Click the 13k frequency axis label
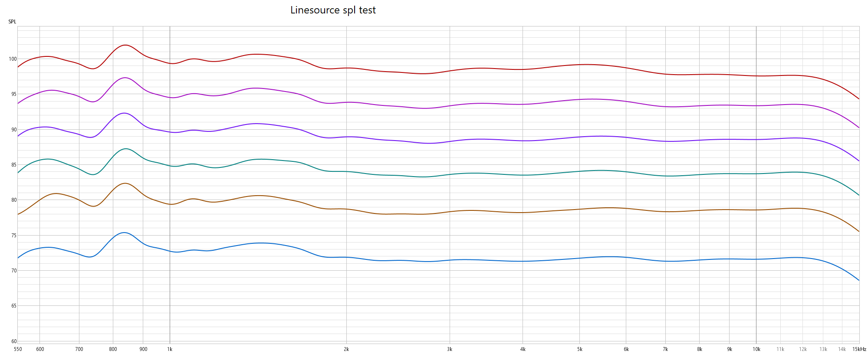This screenshot has height=354, width=868. (x=823, y=349)
